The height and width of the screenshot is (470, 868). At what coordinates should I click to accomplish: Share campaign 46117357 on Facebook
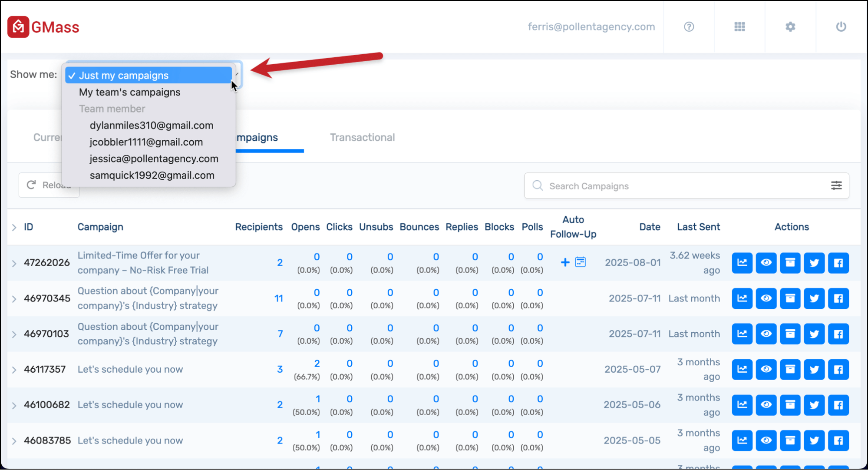(x=838, y=369)
